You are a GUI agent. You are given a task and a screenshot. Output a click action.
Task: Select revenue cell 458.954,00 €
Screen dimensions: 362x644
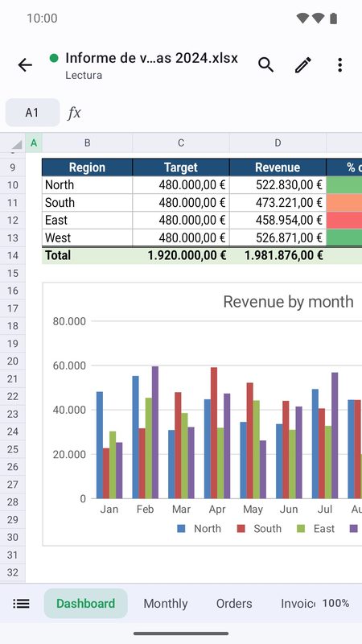coord(278,220)
